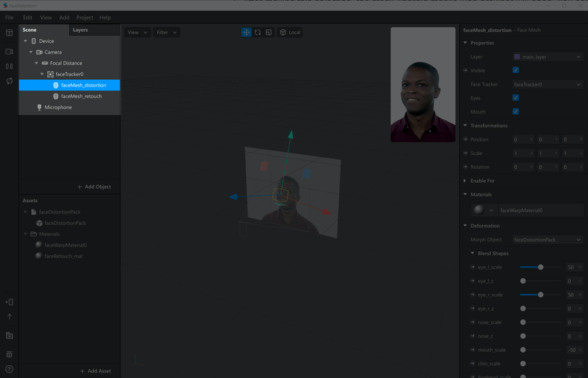Select faceDistortionPack 3D object asset
Screen dimensions: 588x378
tap(65, 223)
